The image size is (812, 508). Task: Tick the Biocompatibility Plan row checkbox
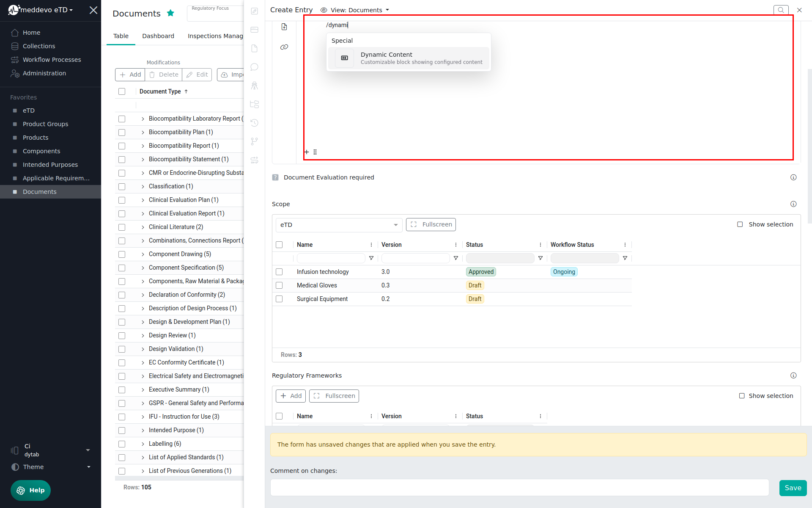click(x=122, y=133)
